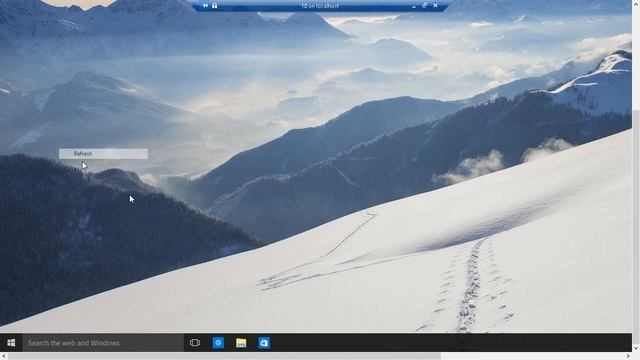Image resolution: width=640 pixels, height=360 pixels.
Task: Focus the Search the web and Windows box
Action: click(x=103, y=343)
